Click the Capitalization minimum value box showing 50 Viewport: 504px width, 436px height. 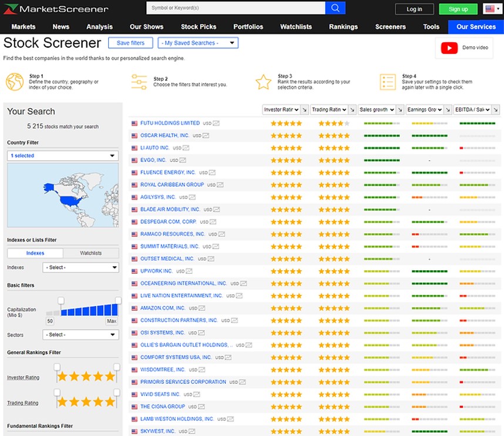[50, 321]
